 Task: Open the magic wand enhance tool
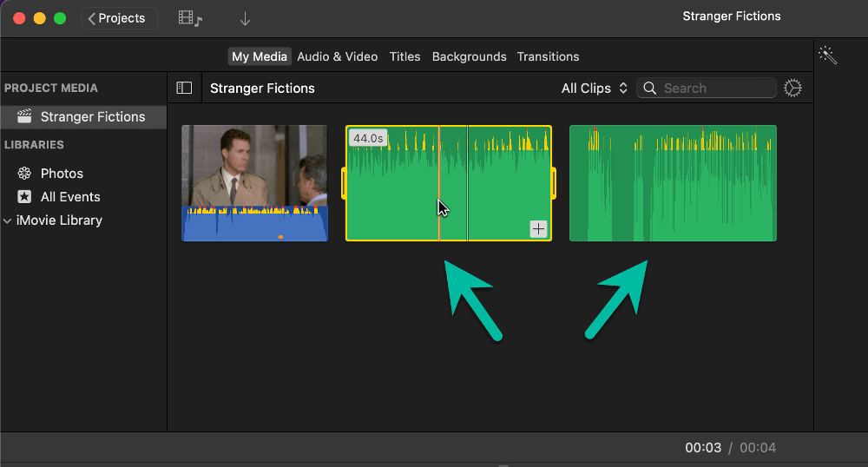pos(827,55)
